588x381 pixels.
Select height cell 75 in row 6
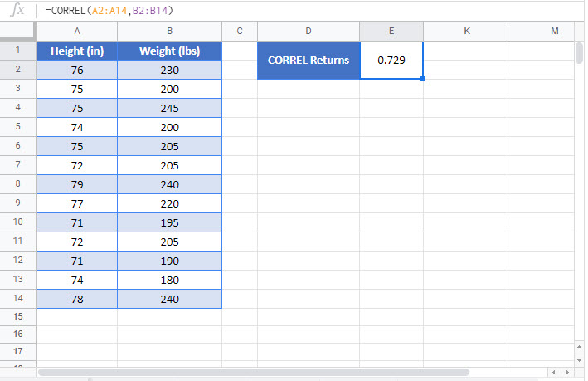click(x=77, y=146)
